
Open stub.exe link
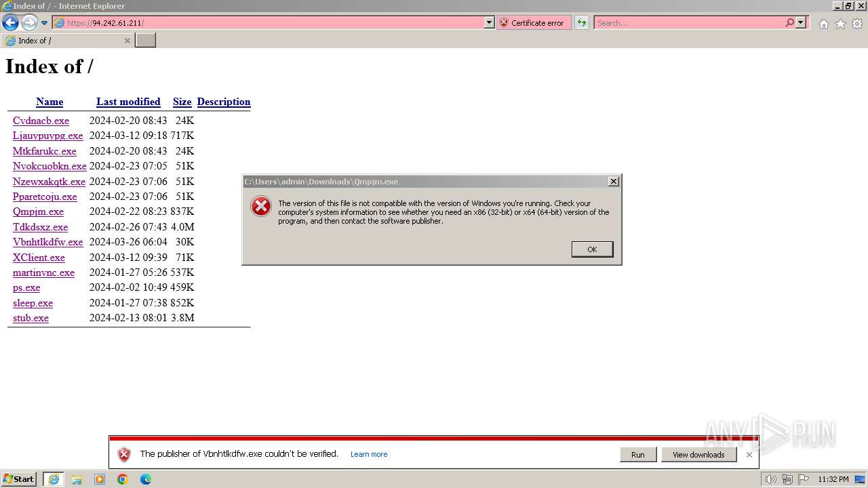(31, 318)
